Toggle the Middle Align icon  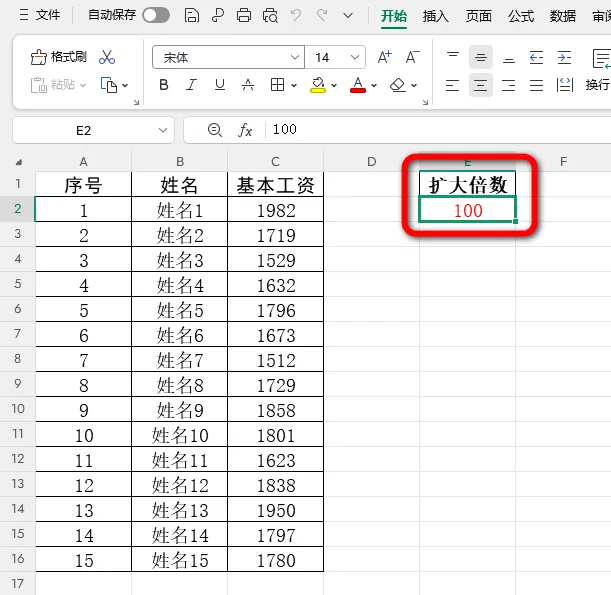pyautogui.click(x=481, y=57)
